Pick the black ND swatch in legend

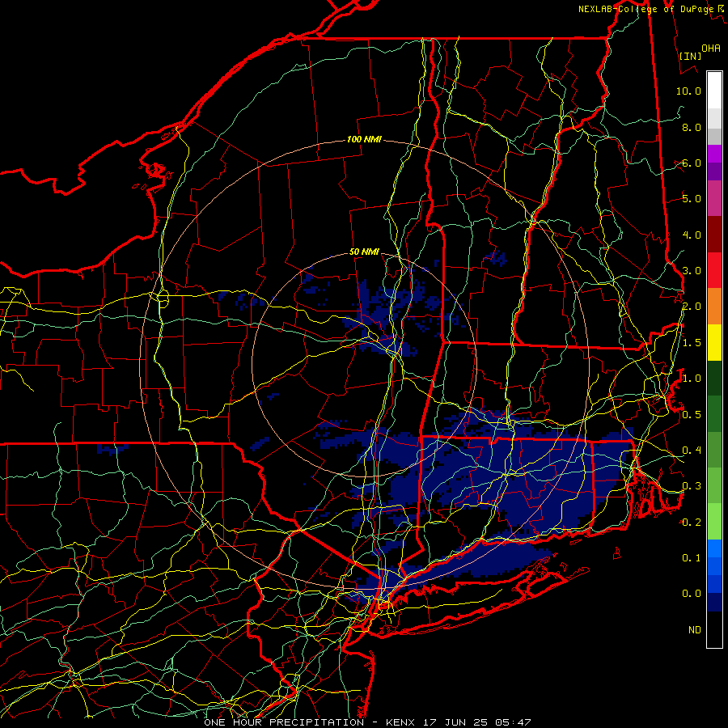[x=714, y=629]
